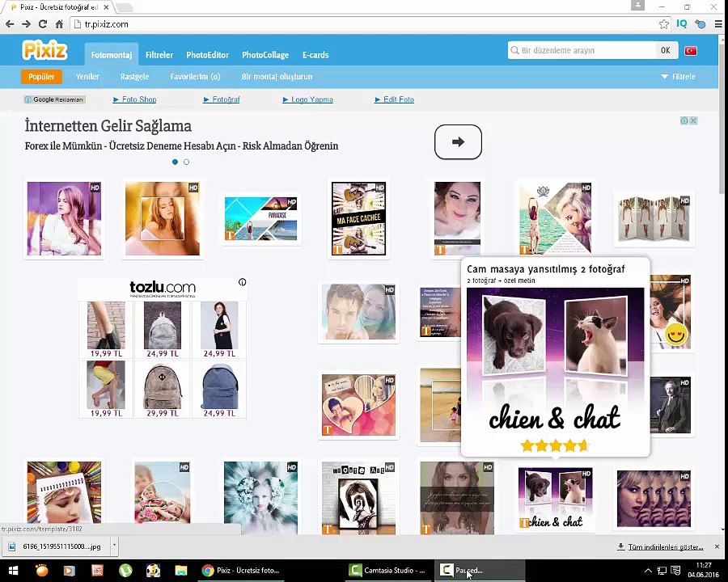The width and height of the screenshot is (728, 582).
Task: Click the AdChoices info icon on banner ad
Action: coord(684,120)
